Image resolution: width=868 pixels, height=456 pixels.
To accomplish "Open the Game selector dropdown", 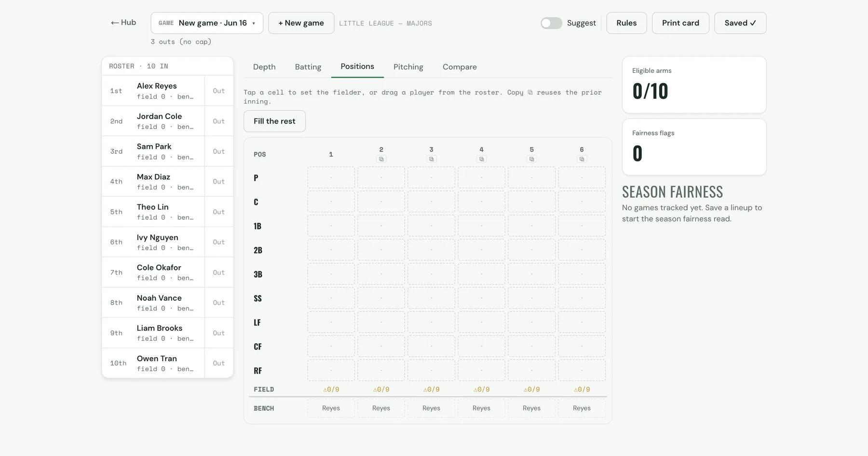I will (207, 23).
